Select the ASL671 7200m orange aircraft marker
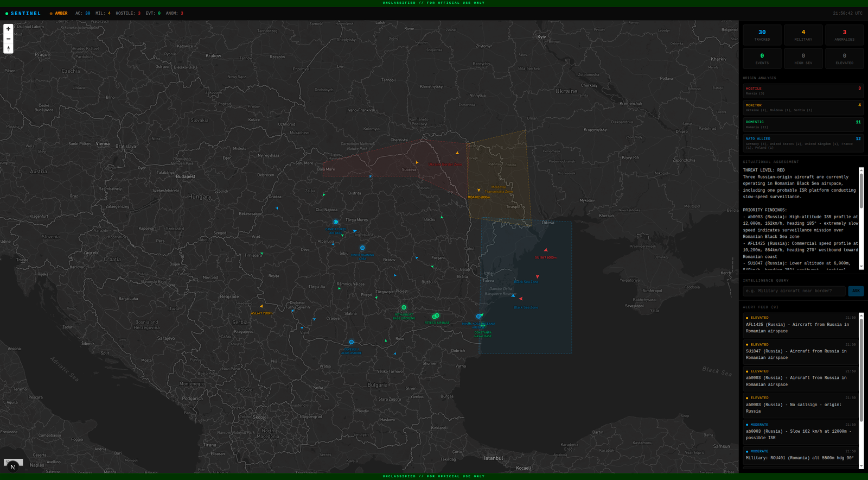Viewport: 868px width, 480px height. coord(261,306)
